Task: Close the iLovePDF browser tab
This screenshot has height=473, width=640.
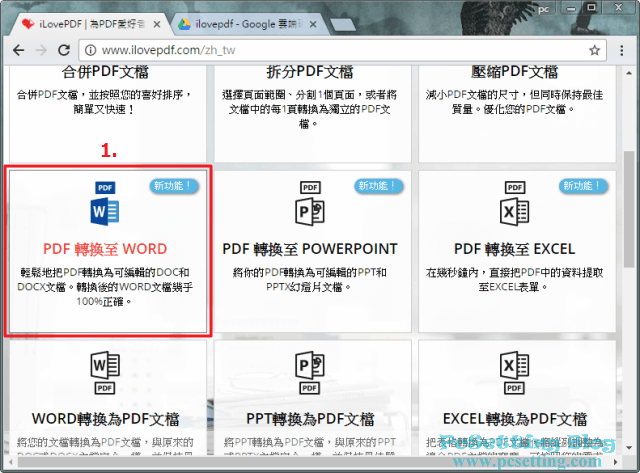Action: pyautogui.click(x=156, y=22)
